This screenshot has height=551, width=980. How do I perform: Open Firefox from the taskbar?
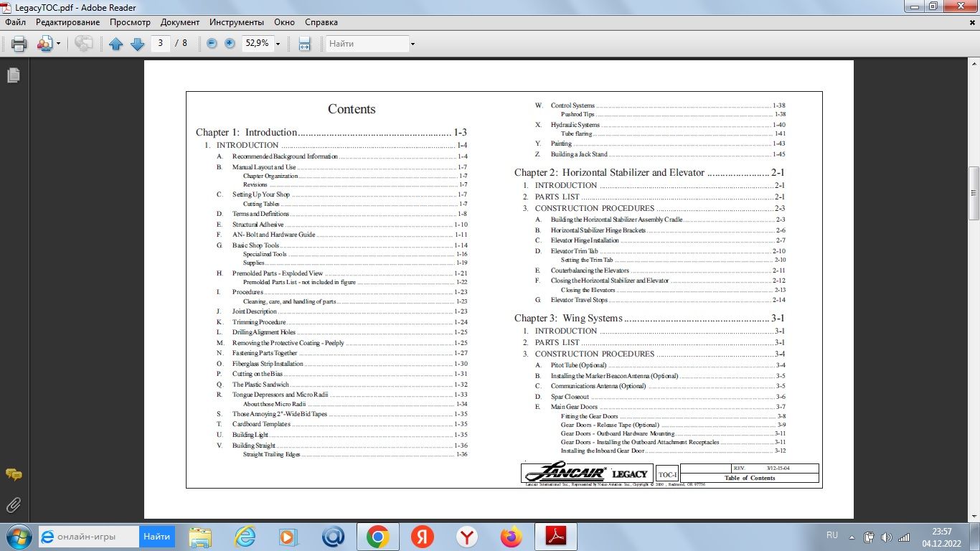(x=512, y=536)
